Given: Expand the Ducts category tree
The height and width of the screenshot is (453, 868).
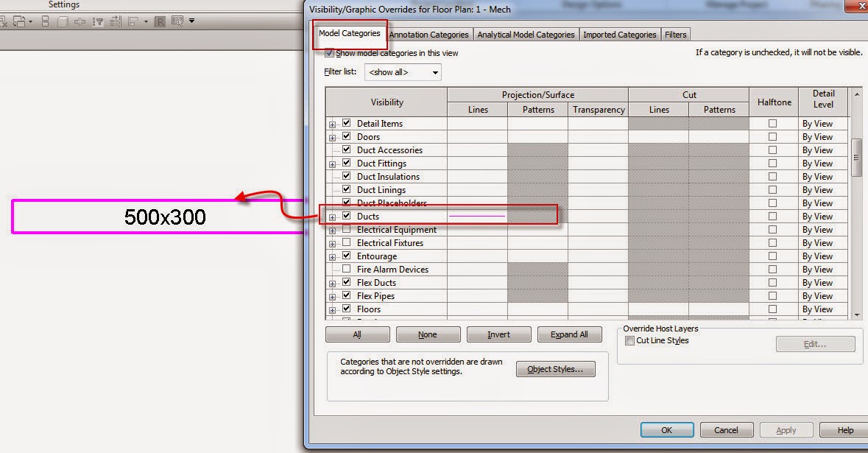Looking at the screenshot, I should (x=332, y=216).
